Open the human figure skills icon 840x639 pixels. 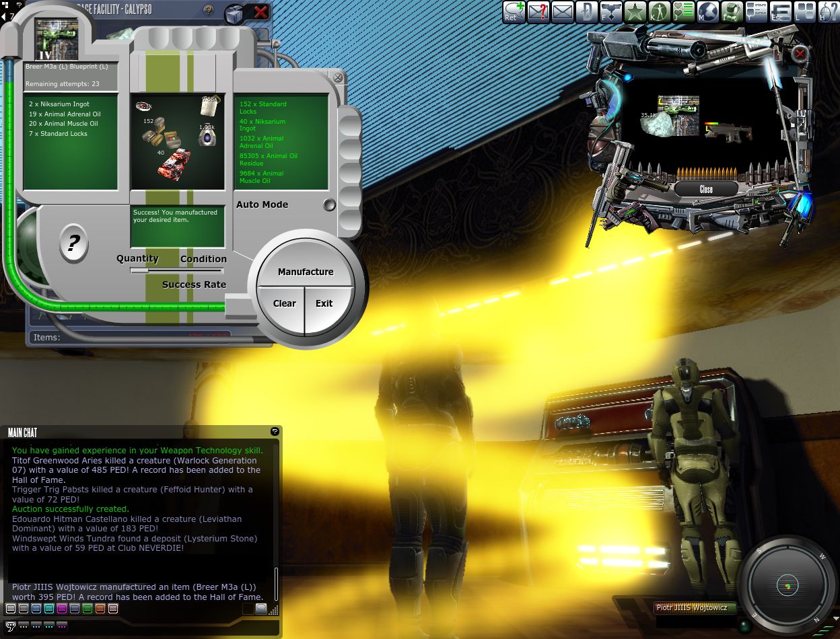[x=659, y=11]
